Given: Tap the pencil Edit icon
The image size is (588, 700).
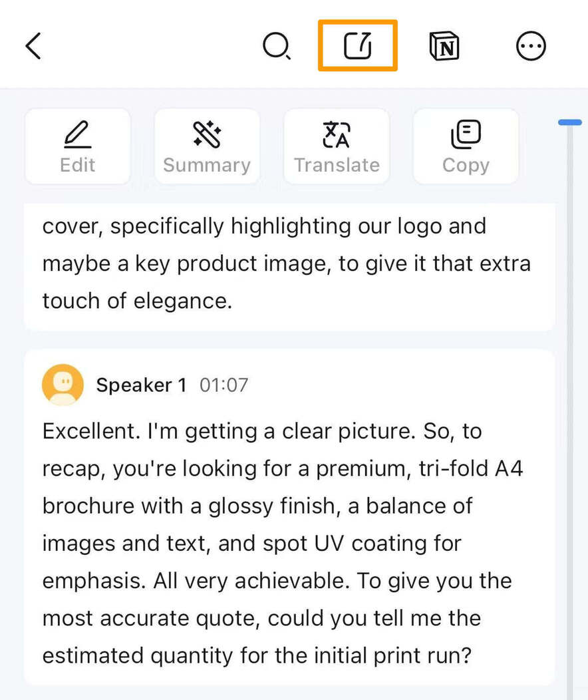Looking at the screenshot, I should click(x=78, y=134).
